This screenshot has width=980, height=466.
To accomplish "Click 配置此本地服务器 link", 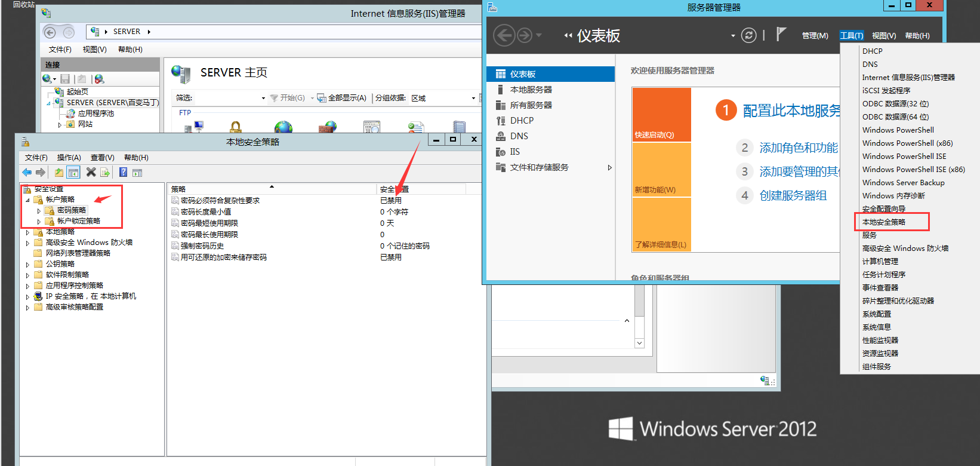I will click(x=791, y=111).
